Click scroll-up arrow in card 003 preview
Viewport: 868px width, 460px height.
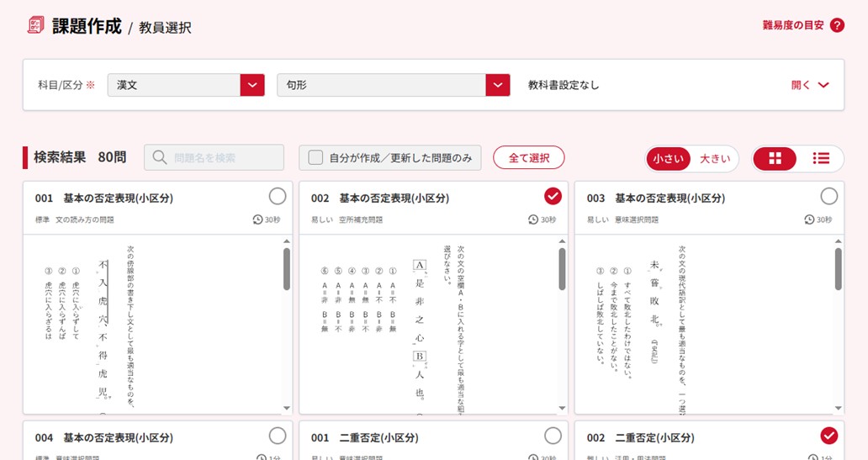pos(838,241)
